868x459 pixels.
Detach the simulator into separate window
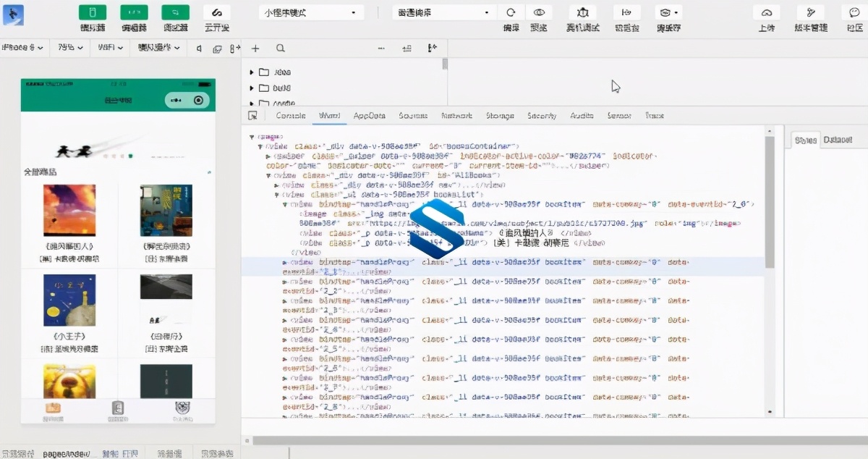click(x=217, y=49)
